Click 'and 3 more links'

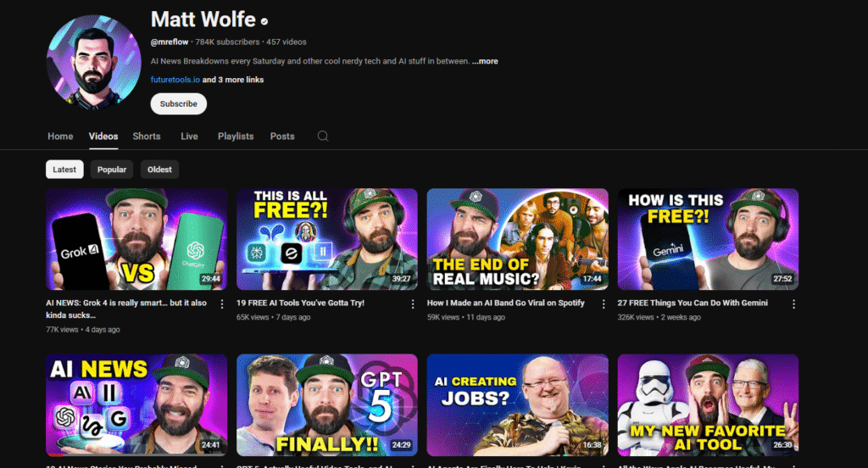pos(233,80)
